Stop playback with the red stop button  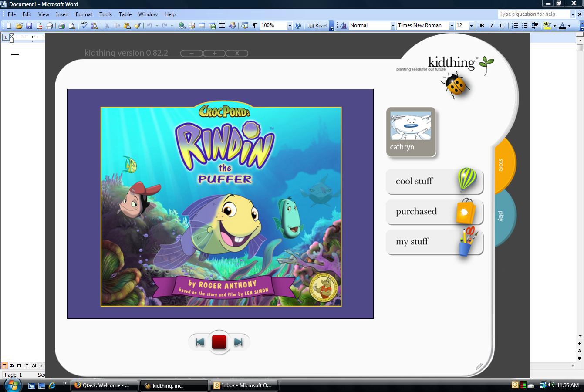[219, 342]
